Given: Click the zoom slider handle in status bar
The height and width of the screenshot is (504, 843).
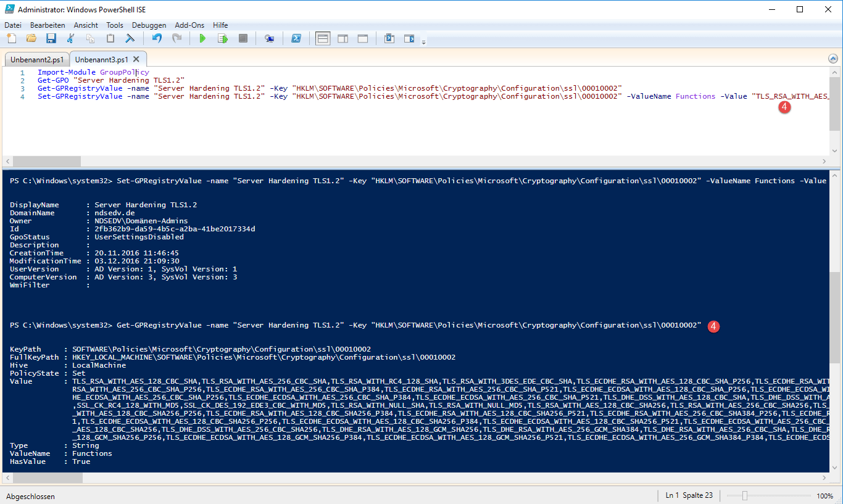Looking at the screenshot, I should tap(745, 496).
